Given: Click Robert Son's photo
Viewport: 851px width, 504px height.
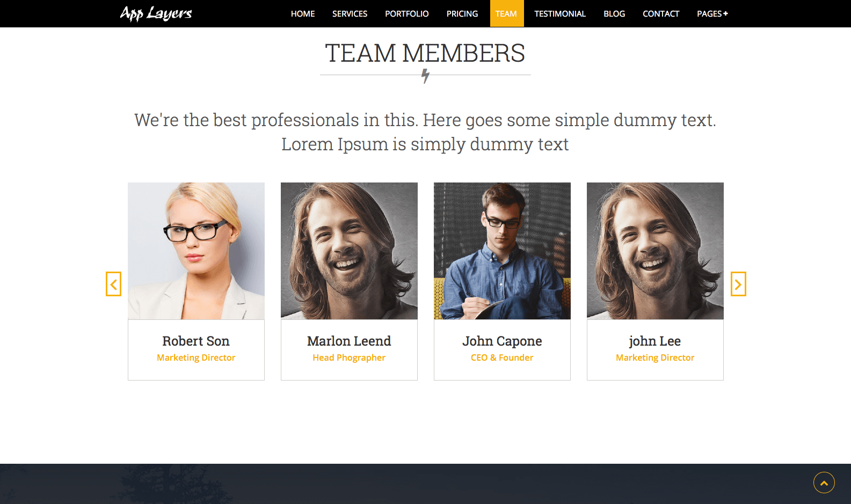Looking at the screenshot, I should (196, 251).
